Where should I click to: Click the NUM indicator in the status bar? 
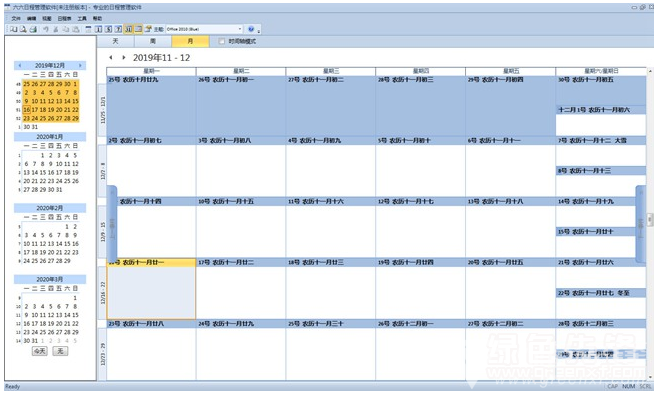click(628, 386)
